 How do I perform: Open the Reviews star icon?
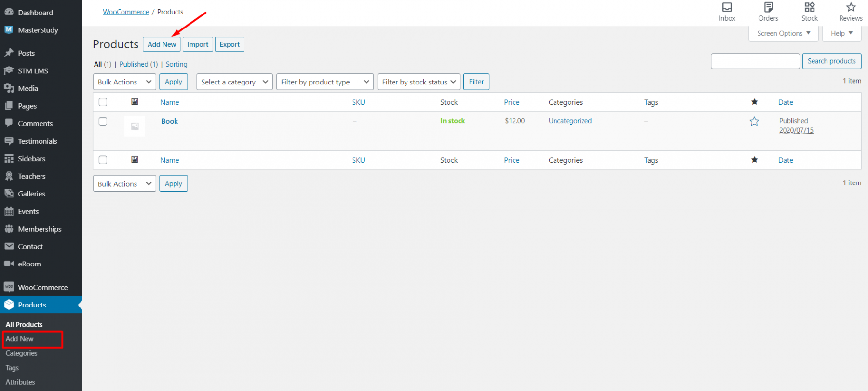851,8
